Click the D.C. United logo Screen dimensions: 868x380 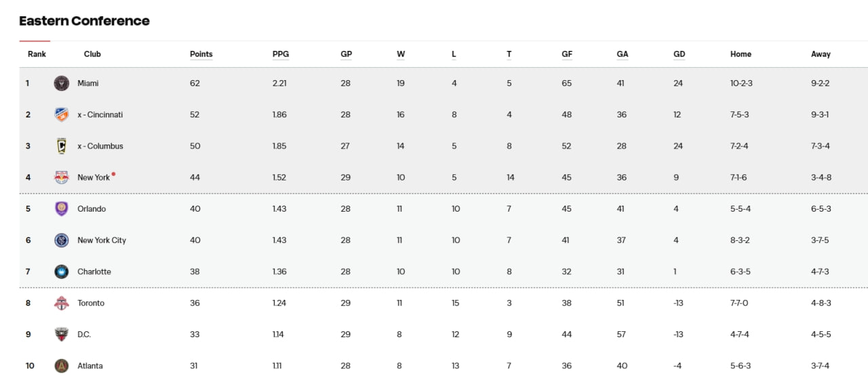coord(62,335)
